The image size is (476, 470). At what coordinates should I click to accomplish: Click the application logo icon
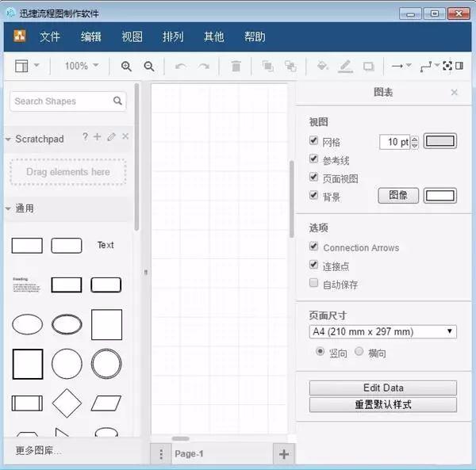[20, 36]
